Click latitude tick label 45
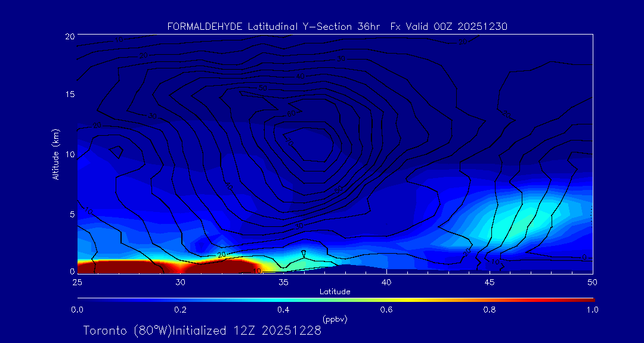 (490, 282)
